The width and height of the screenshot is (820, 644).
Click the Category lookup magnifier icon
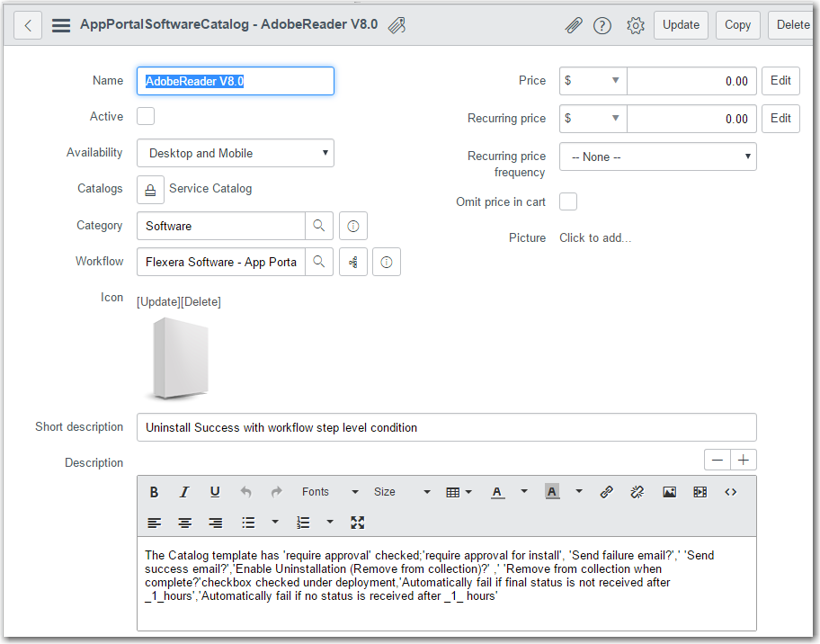pyautogui.click(x=319, y=226)
